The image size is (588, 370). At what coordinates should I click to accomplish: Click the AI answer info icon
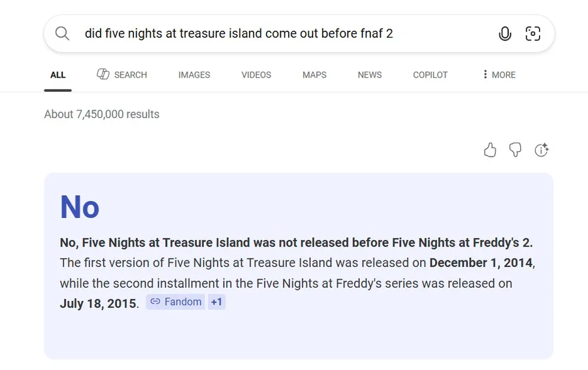[541, 151]
